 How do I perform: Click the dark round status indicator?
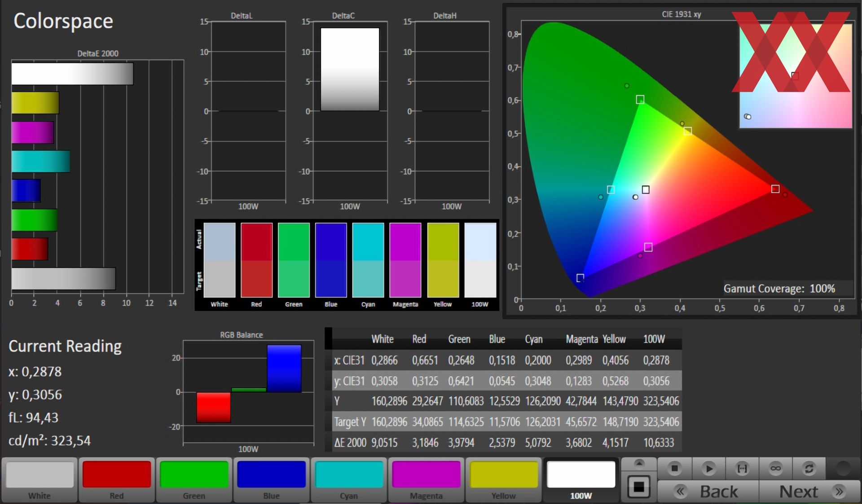[843, 469]
